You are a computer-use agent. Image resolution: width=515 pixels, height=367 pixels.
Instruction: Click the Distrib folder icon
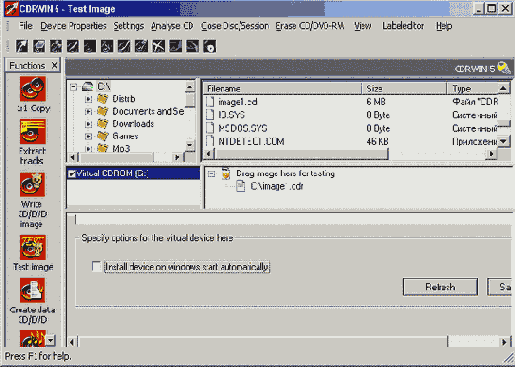coord(103,99)
